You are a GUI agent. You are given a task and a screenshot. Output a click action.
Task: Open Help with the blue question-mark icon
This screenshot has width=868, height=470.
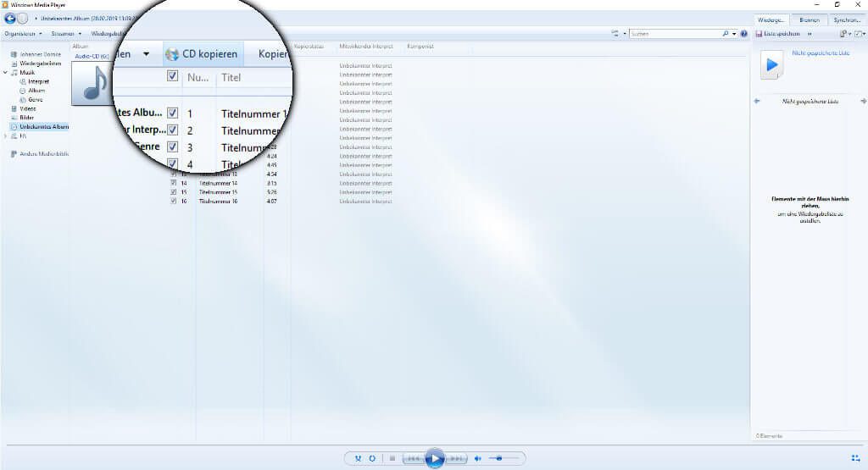[x=744, y=34]
